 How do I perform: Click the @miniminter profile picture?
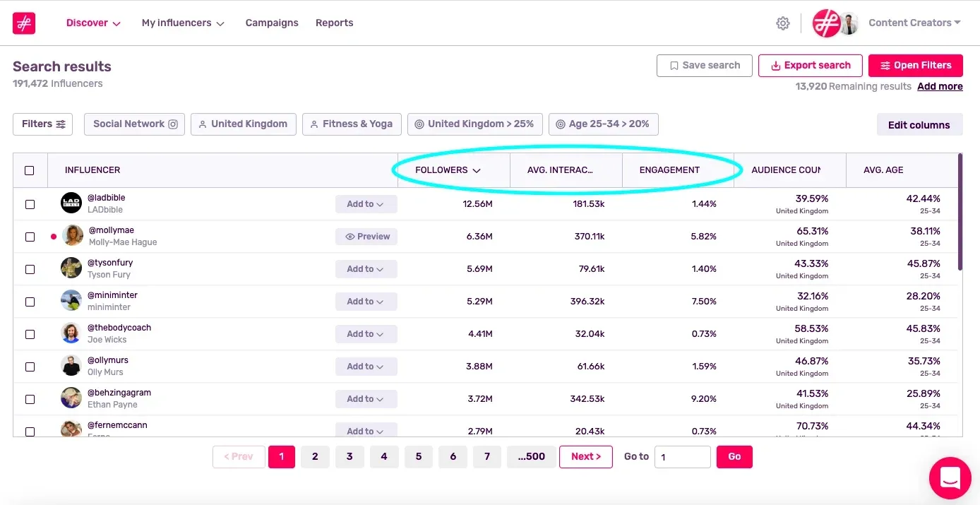coord(71,301)
